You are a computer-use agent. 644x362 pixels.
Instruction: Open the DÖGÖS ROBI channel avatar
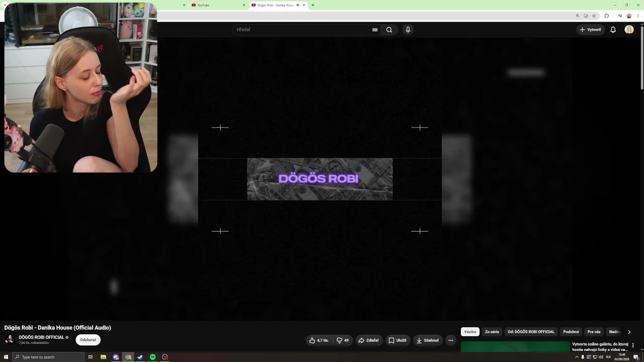(x=9, y=340)
